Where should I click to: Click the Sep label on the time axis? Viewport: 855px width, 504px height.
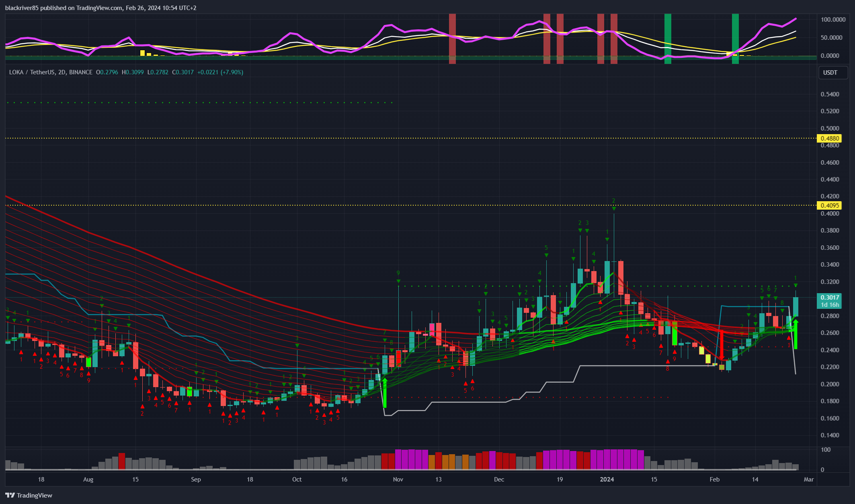(196, 480)
